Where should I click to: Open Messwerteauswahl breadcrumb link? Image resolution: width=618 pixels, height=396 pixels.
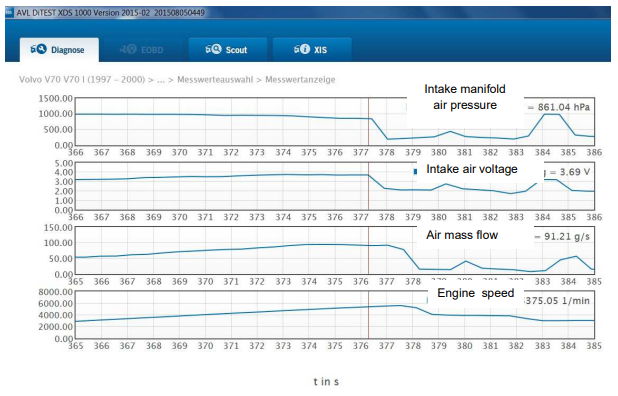click(215, 80)
